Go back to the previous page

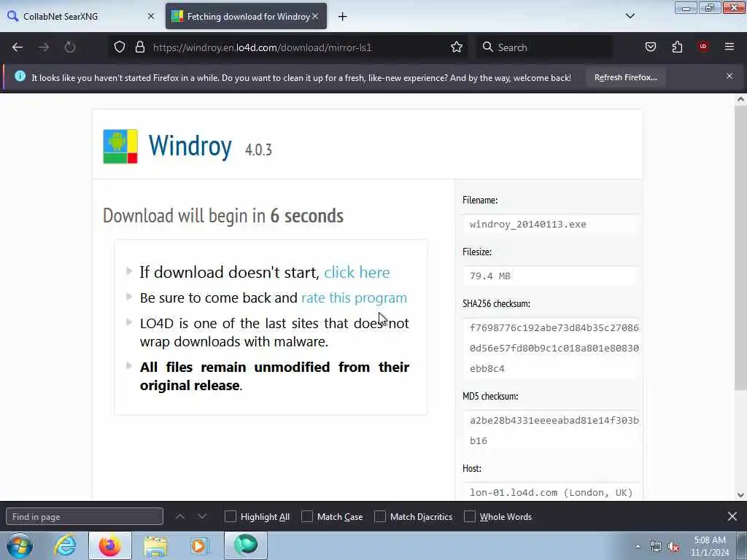click(x=18, y=47)
